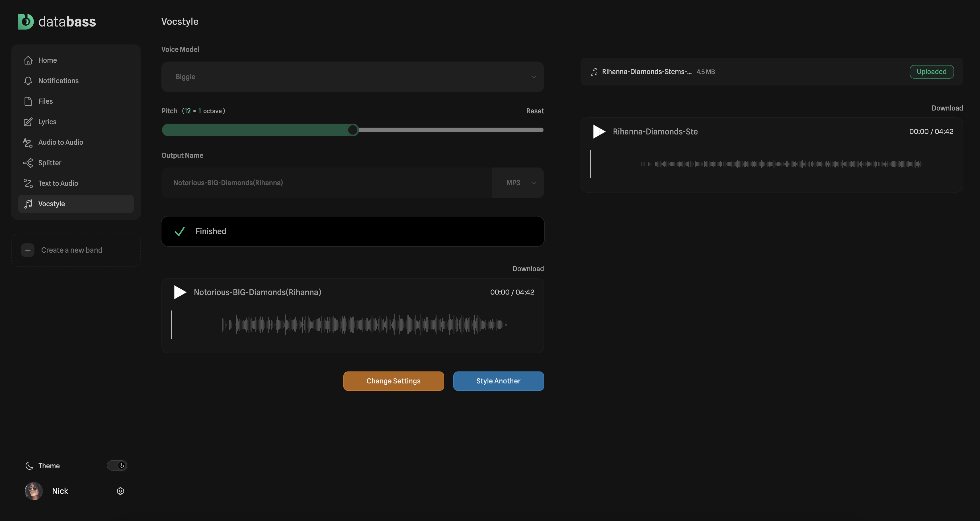Click the Notifications bell icon
980x521 pixels.
pos(28,81)
